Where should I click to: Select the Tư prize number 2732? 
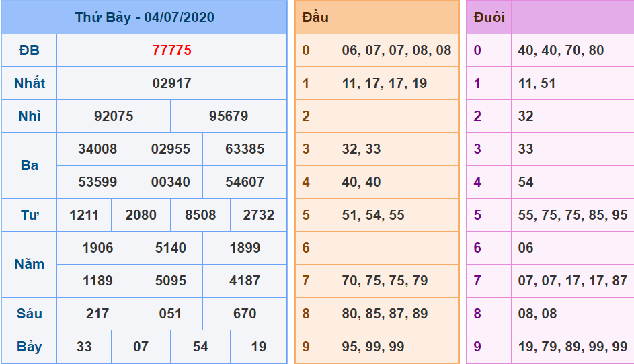click(258, 215)
